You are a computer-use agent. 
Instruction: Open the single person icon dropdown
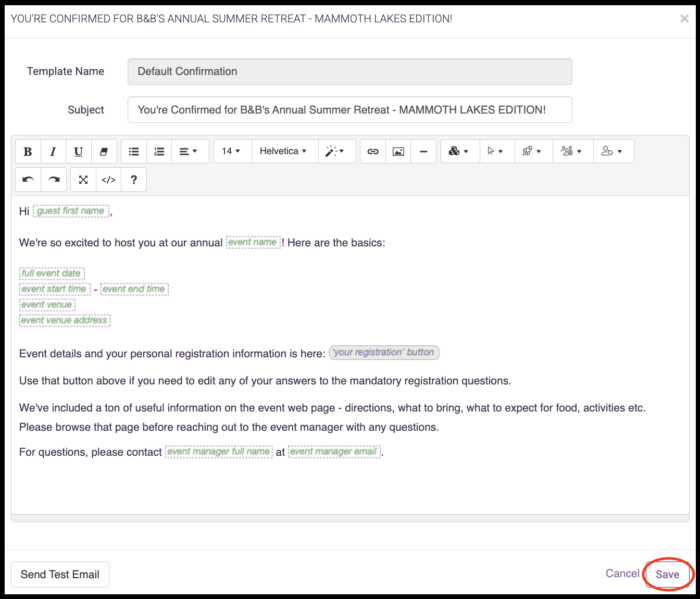coord(614,152)
